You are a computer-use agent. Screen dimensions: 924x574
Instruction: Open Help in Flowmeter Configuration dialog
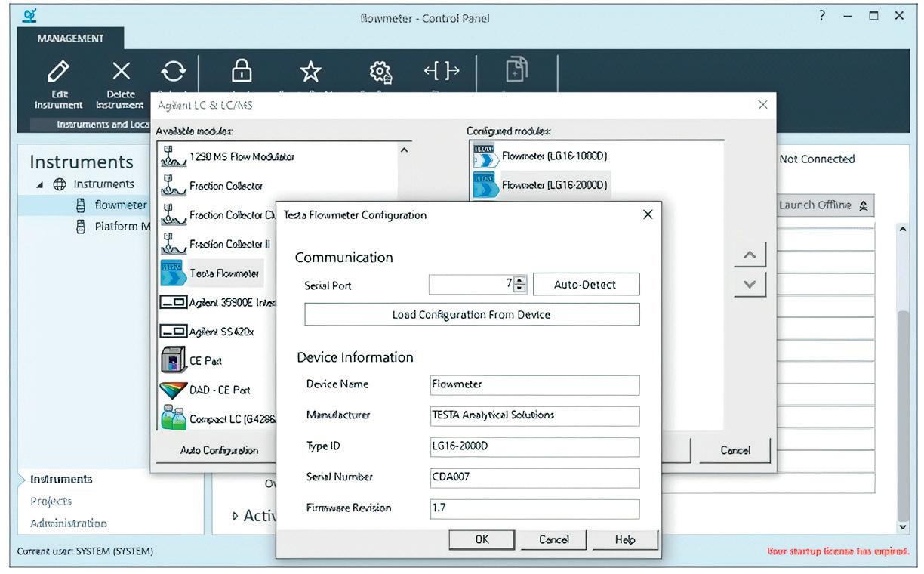click(x=625, y=539)
